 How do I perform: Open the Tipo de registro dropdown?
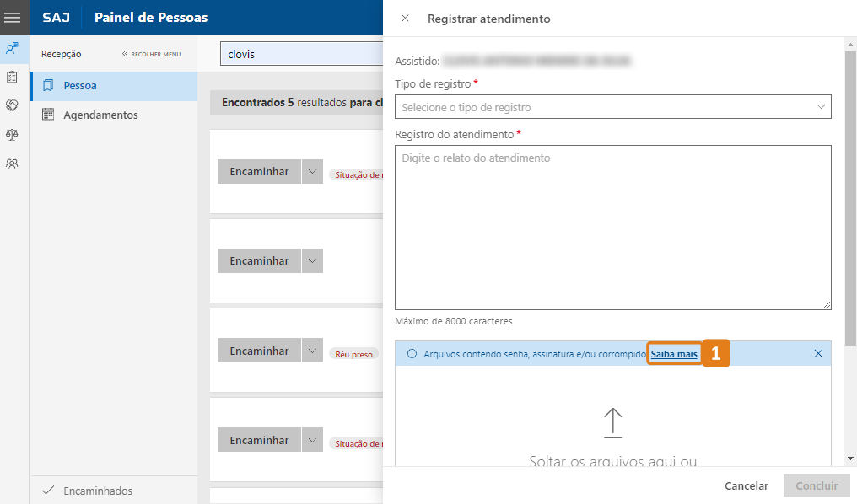pos(612,107)
